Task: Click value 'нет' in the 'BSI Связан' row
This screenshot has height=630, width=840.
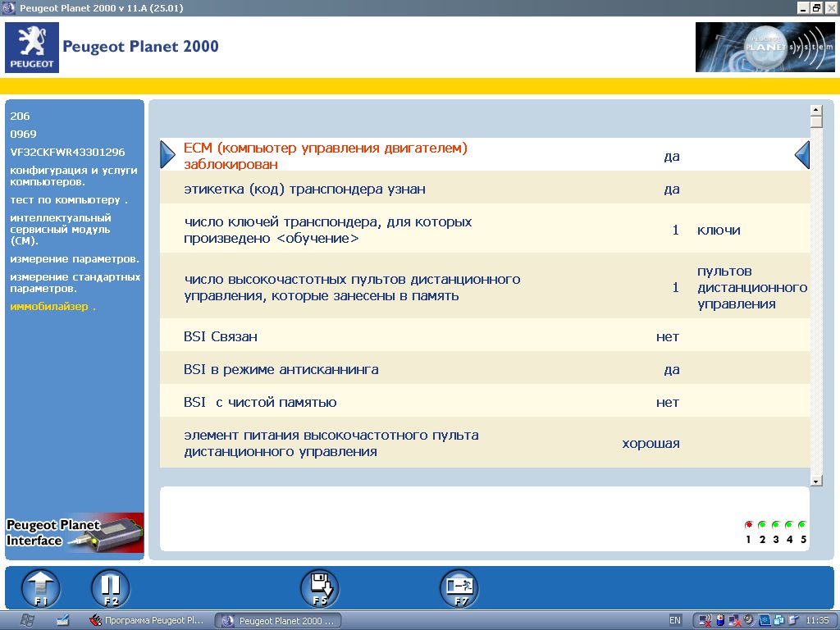Action: [x=668, y=337]
